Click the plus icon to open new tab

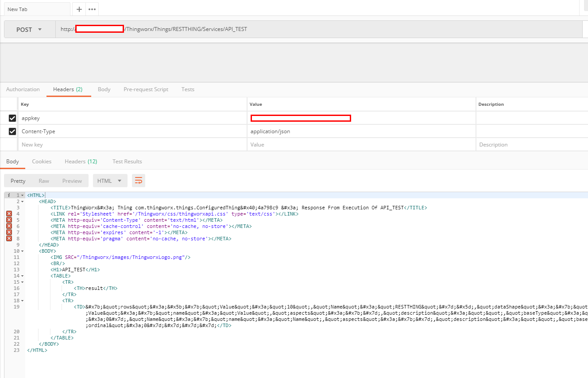[x=79, y=9]
